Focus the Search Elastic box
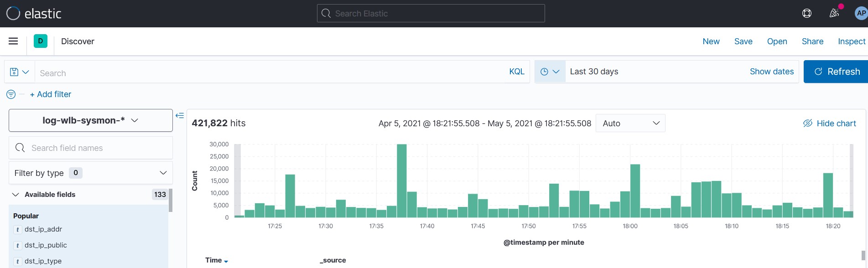 click(431, 13)
